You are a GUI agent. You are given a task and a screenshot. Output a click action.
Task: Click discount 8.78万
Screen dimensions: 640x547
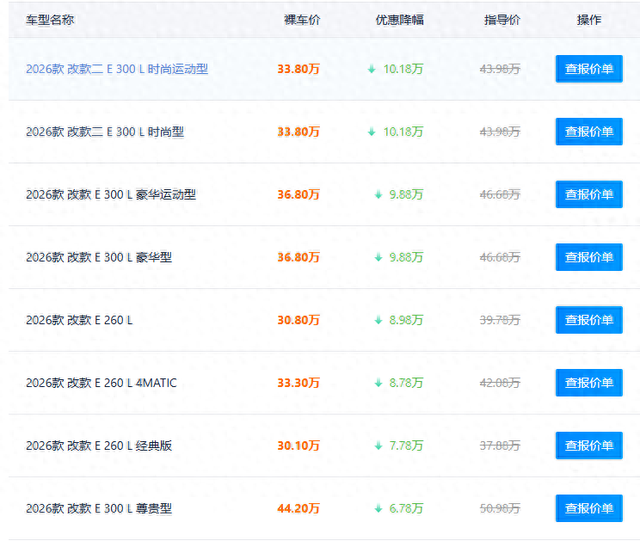(406, 383)
